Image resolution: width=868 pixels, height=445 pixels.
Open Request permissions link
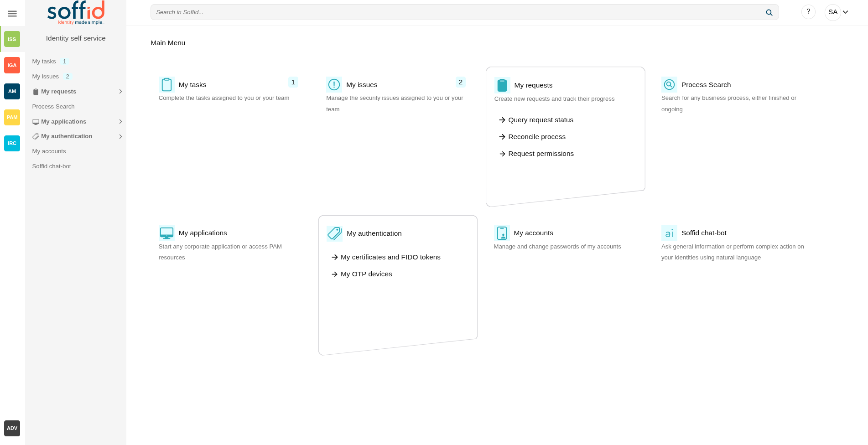pyautogui.click(x=541, y=154)
